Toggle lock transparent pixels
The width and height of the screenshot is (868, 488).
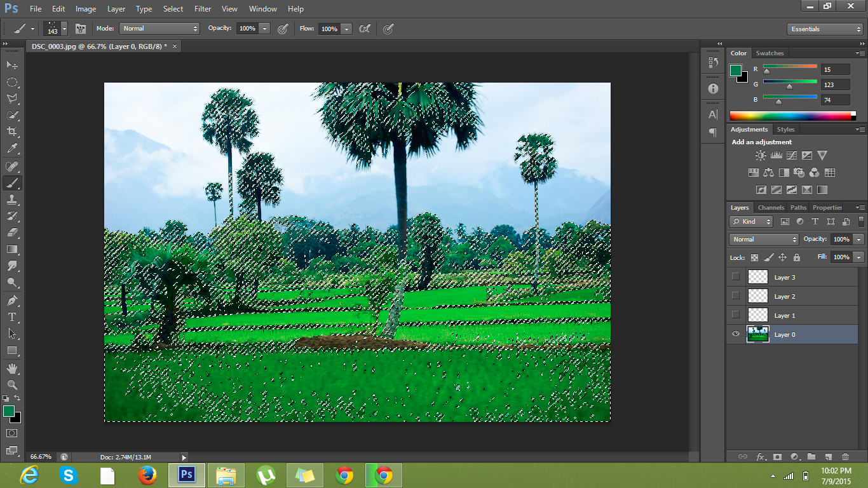(x=754, y=257)
